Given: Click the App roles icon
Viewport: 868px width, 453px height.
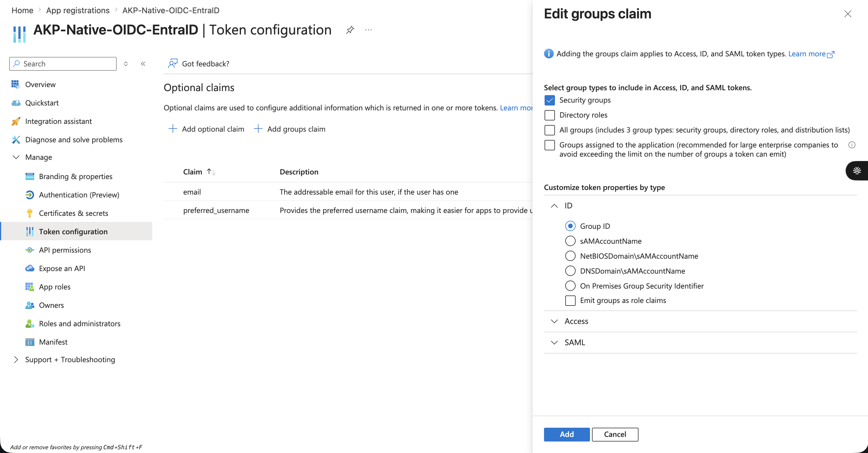Looking at the screenshot, I should coord(30,287).
